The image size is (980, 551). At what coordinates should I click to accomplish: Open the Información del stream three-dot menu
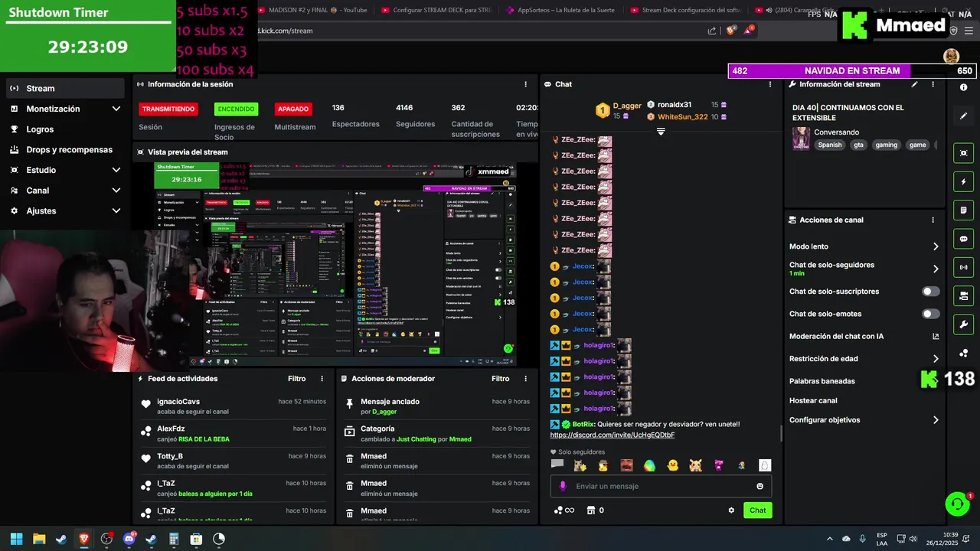(933, 84)
